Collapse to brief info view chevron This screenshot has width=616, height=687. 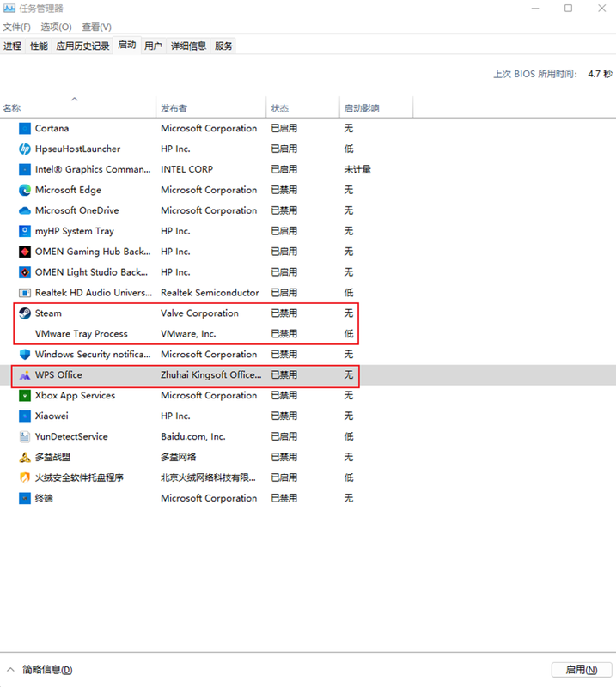point(10,670)
